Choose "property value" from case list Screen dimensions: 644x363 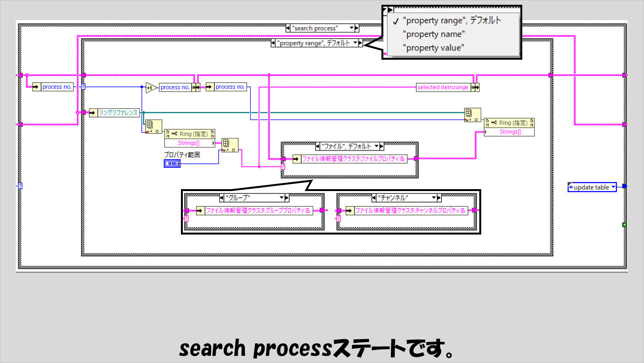pyautogui.click(x=433, y=48)
